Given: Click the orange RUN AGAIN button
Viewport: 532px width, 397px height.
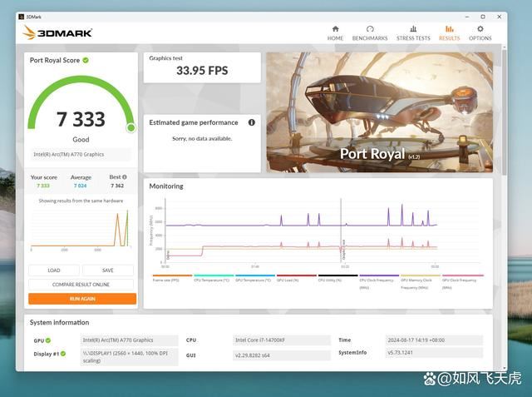Looking at the screenshot, I should point(81,298).
